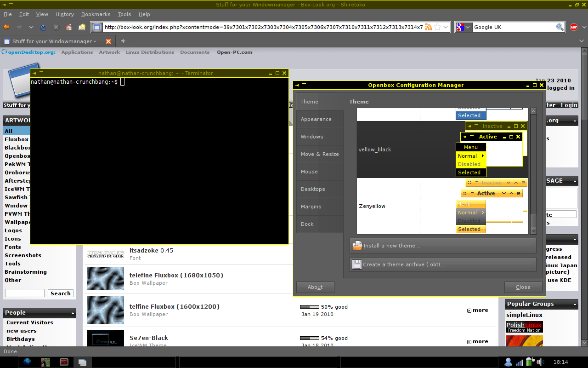Click the shade icon on Terminator titlebar

click(41, 72)
